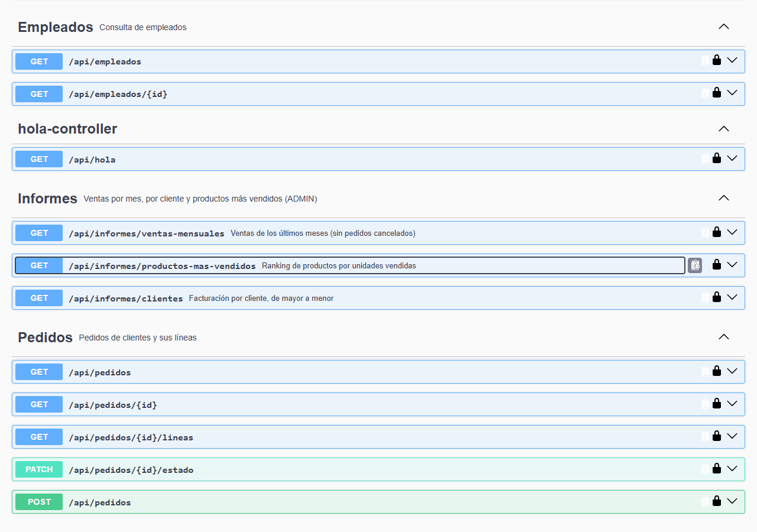This screenshot has height=532, width=757.
Task: Click lock icon on POST /api/pedidos row
Action: click(x=717, y=501)
